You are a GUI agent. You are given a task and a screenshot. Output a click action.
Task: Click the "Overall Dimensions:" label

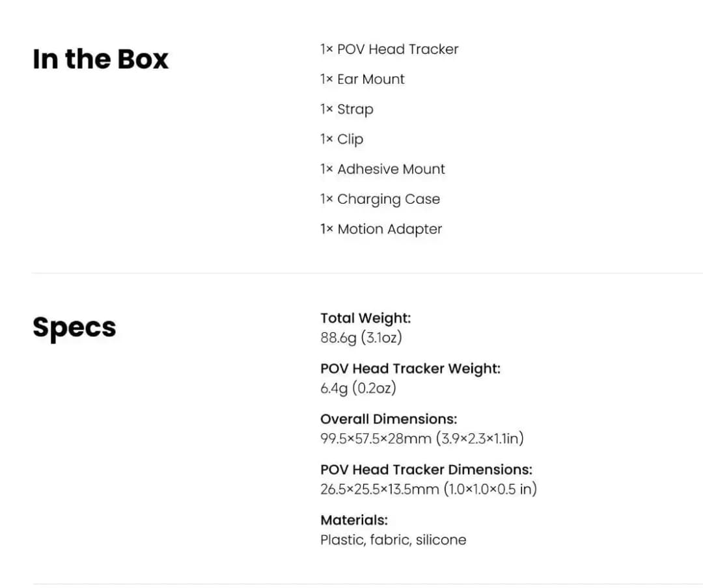tap(389, 419)
